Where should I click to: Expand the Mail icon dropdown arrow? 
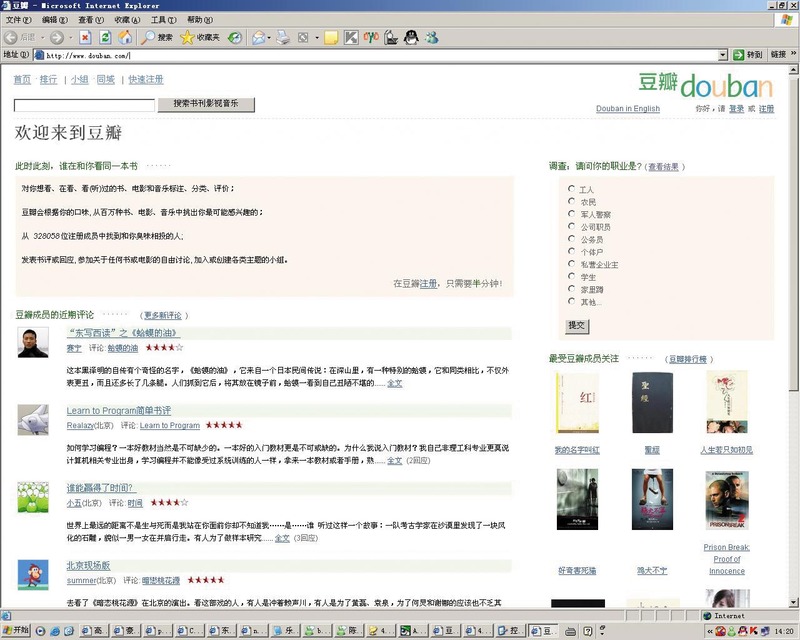pyautogui.click(x=269, y=37)
